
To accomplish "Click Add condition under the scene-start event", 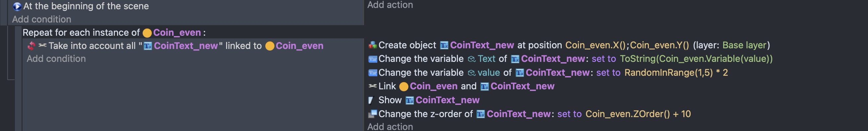I will coord(41,20).
